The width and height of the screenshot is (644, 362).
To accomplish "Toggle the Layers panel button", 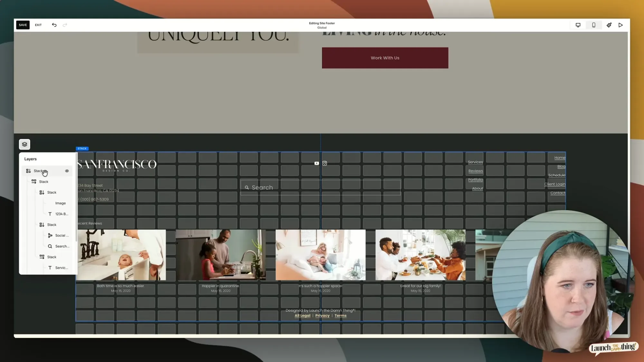I will (x=24, y=144).
